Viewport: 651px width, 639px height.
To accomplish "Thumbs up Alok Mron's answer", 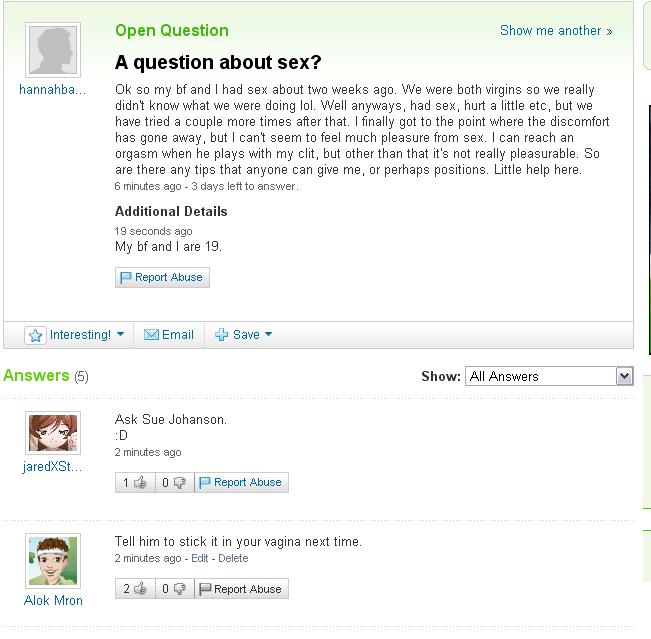I will pyautogui.click(x=140, y=589).
